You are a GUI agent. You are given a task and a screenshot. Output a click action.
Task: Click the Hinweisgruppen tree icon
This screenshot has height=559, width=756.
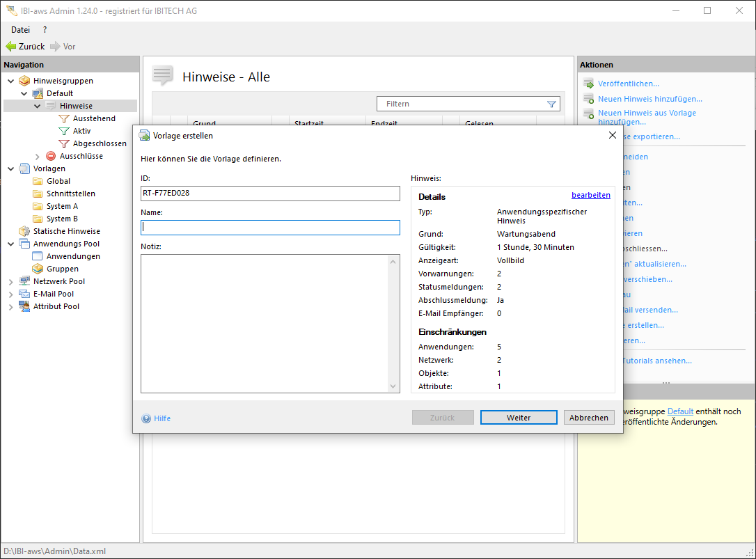pyautogui.click(x=24, y=81)
